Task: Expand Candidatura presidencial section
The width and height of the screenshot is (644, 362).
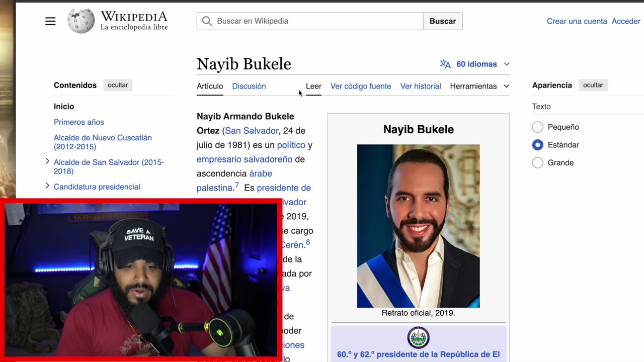Action: tap(47, 186)
